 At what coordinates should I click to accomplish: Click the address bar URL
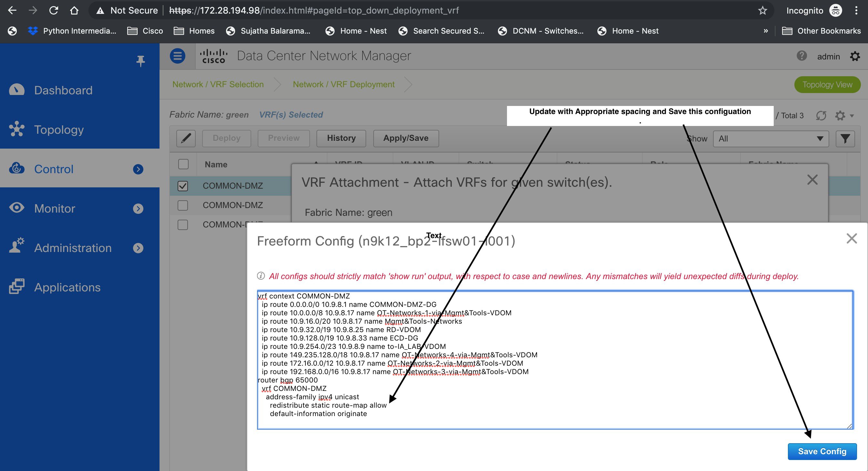point(314,10)
